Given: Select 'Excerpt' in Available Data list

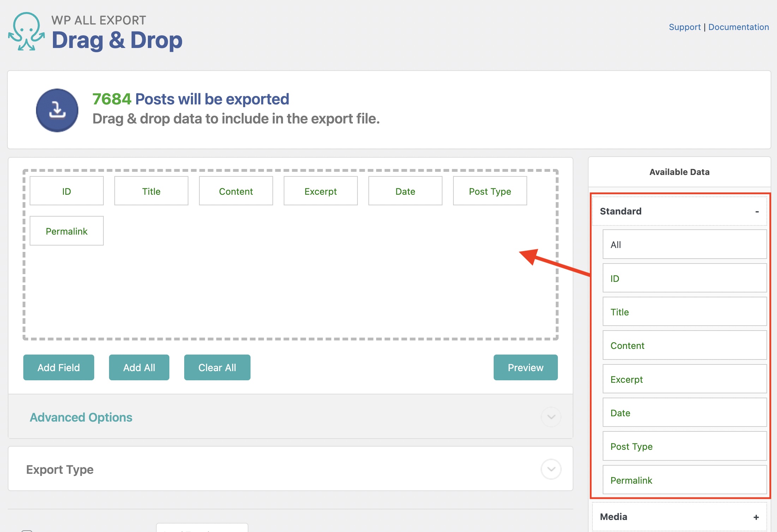Looking at the screenshot, I should [684, 379].
